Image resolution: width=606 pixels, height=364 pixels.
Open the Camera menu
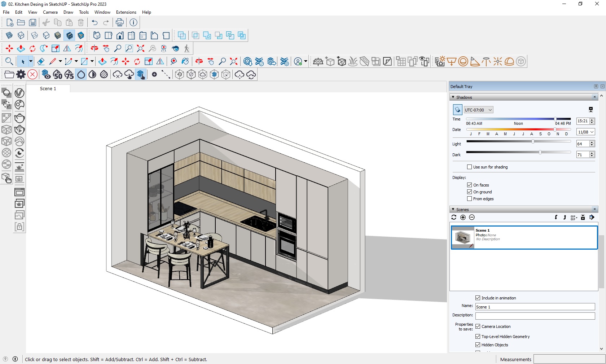click(50, 12)
